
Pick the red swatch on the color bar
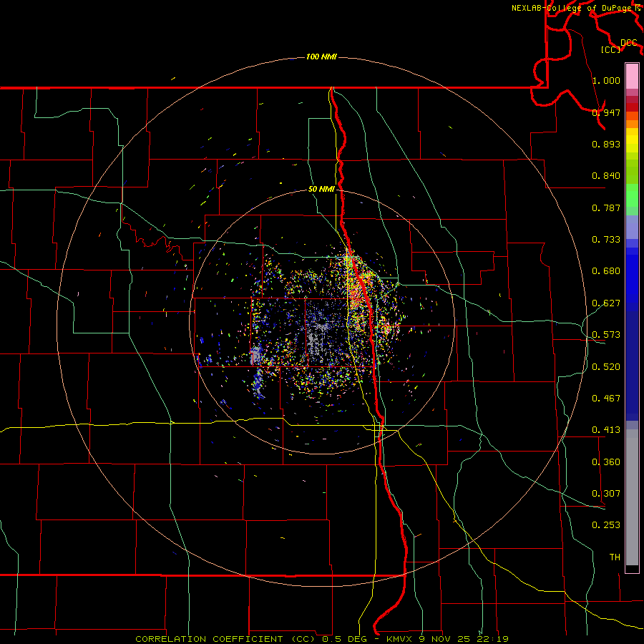(x=632, y=107)
